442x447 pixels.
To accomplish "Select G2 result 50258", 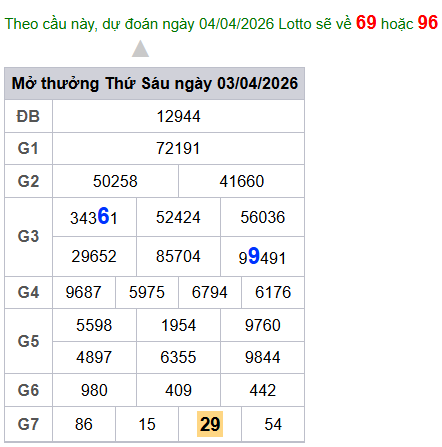I will (115, 181).
